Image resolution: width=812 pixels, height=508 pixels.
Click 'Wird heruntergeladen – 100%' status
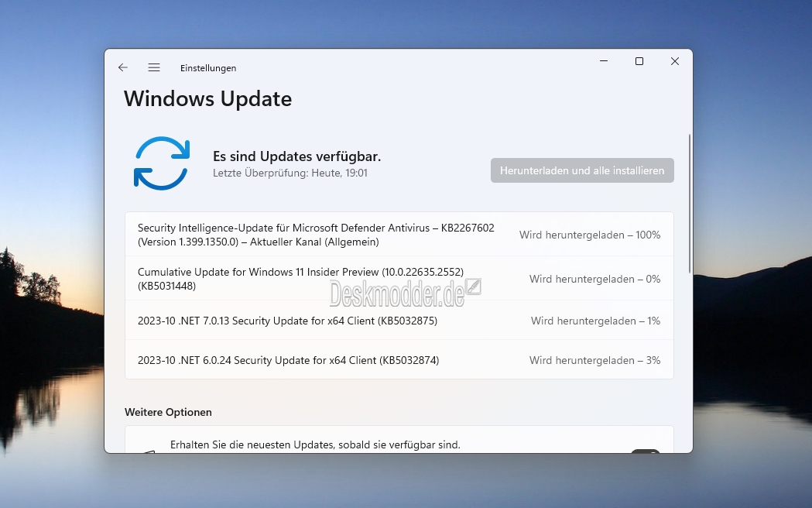(x=590, y=235)
